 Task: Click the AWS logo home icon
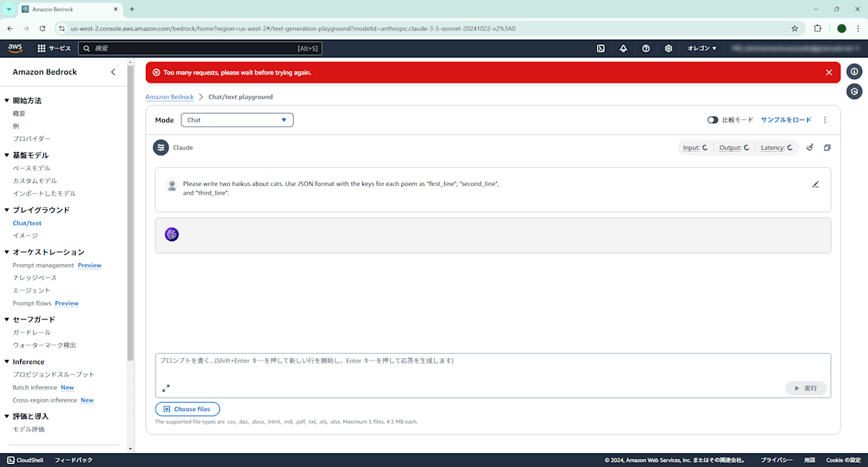click(15, 48)
